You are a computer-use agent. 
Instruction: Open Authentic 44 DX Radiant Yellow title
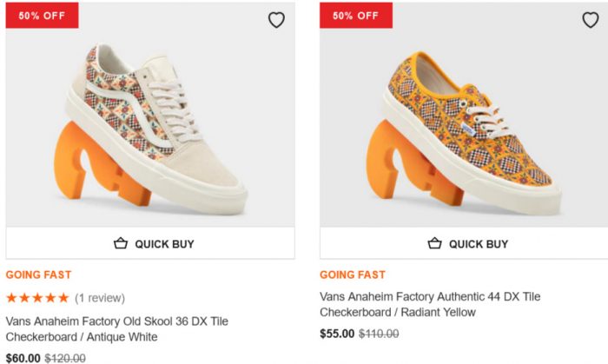[x=430, y=304]
